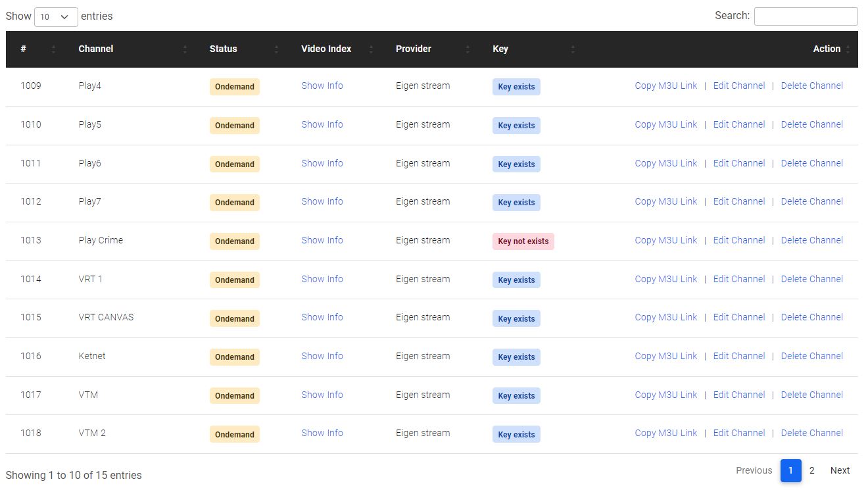This screenshot has height=494, width=868.
Task: Edit Channel for Play6
Action: (739, 163)
